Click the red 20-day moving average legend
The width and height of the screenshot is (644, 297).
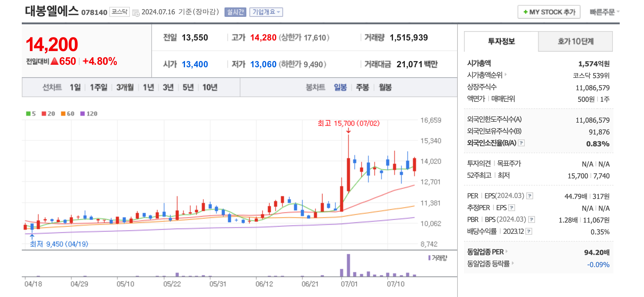tap(48, 114)
